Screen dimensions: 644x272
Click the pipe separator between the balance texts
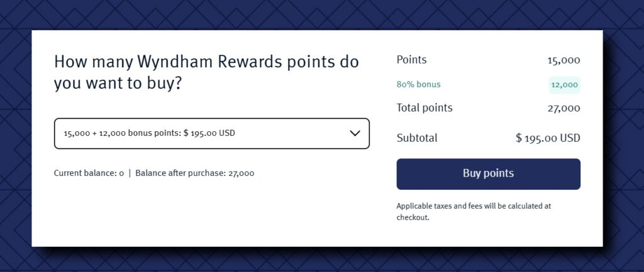[x=130, y=173]
